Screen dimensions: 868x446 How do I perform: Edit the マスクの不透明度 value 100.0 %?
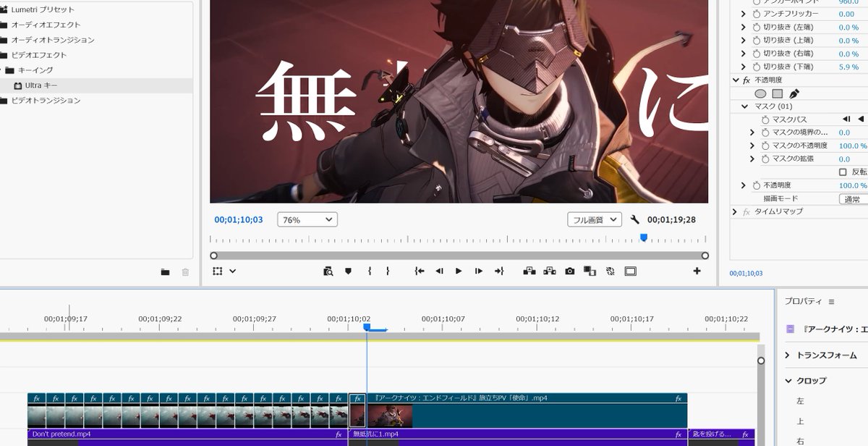click(x=853, y=146)
